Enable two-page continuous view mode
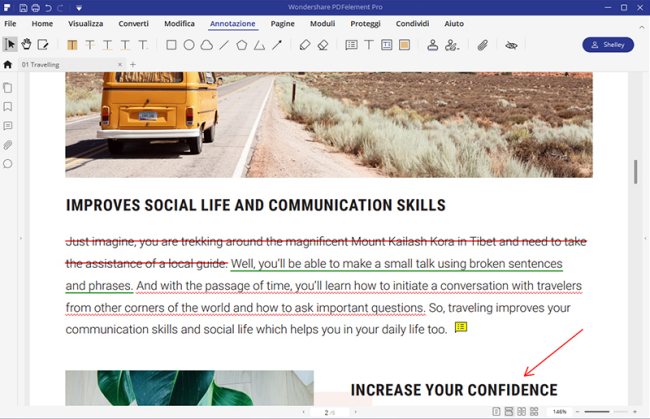Viewport: 650px width, 419px height. pos(534,412)
